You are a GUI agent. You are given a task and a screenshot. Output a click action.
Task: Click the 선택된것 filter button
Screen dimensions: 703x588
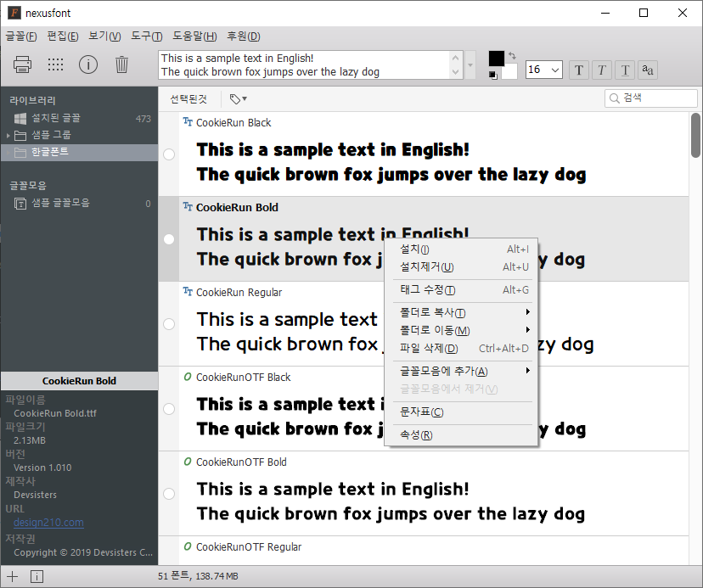click(188, 98)
